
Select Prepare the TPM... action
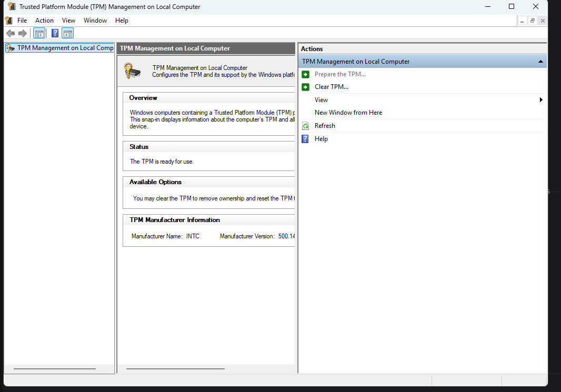pyautogui.click(x=340, y=74)
